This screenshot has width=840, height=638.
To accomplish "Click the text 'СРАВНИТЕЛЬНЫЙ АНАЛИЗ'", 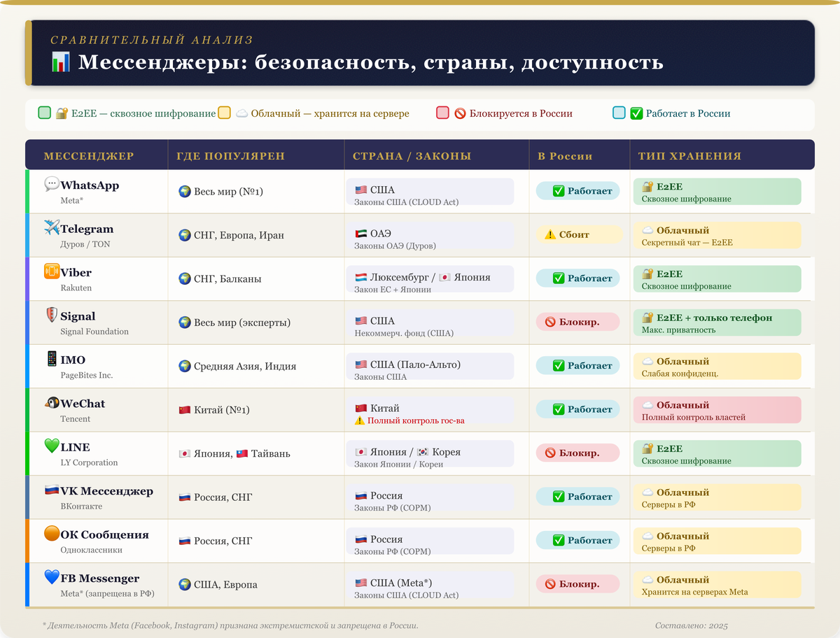I will coord(152,40).
